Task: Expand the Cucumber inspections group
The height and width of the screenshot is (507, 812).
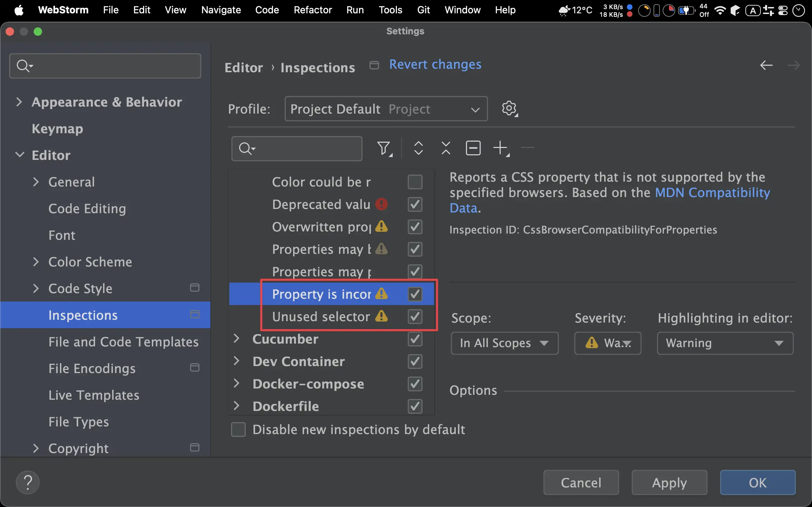Action: pyautogui.click(x=237, y=339)
